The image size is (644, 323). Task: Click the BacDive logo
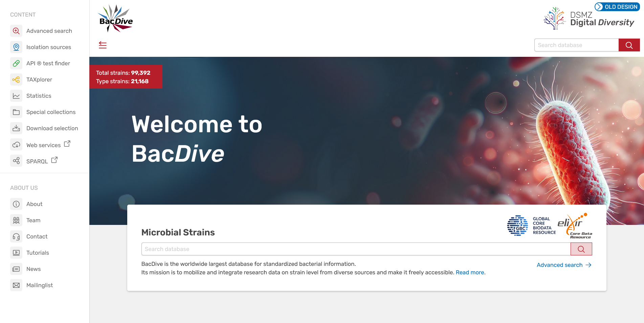tap(115, 19)
